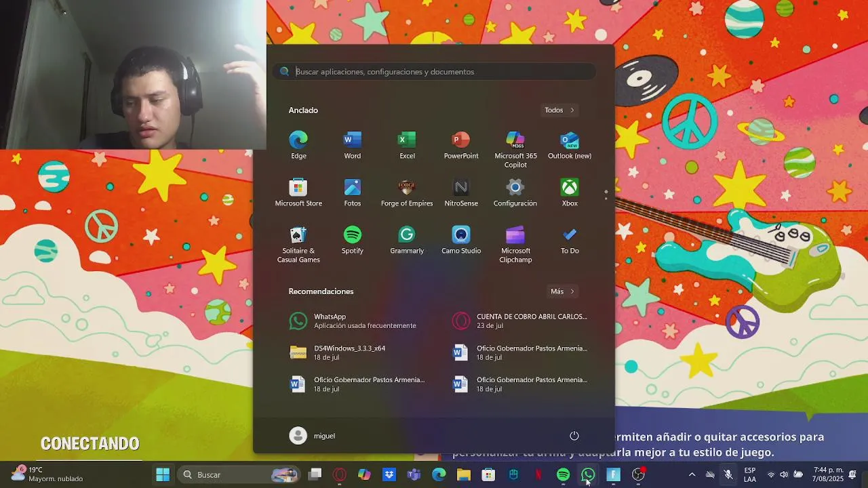Image resolution: width=868 pixels, height=488 pixels.
Task: Open the clock showing 7:44 p. m.
Action: pos(829,474)
